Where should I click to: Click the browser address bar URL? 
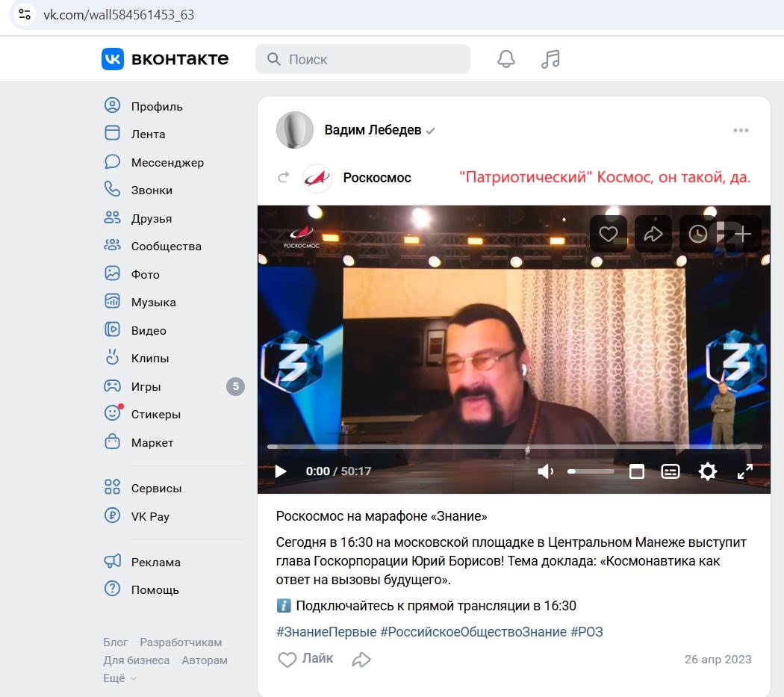(x=119, y=14)
